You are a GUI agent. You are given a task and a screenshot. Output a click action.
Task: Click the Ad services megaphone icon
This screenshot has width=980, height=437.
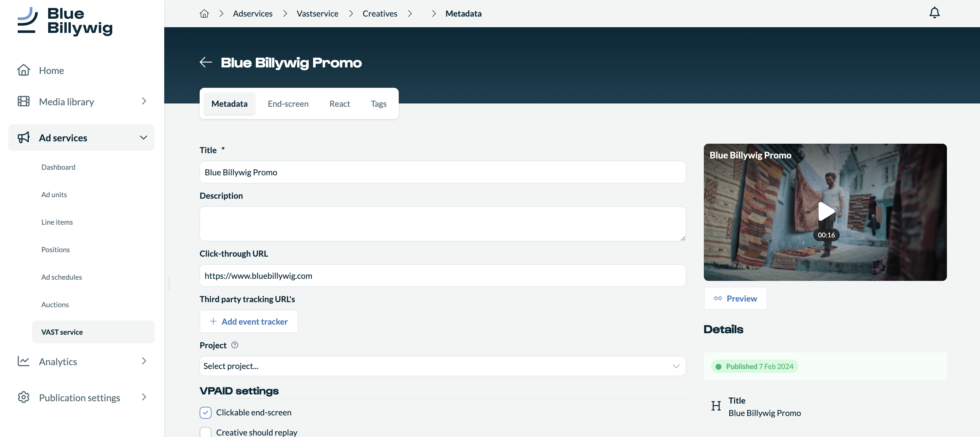pyautogui.click(x=24, y=137)
